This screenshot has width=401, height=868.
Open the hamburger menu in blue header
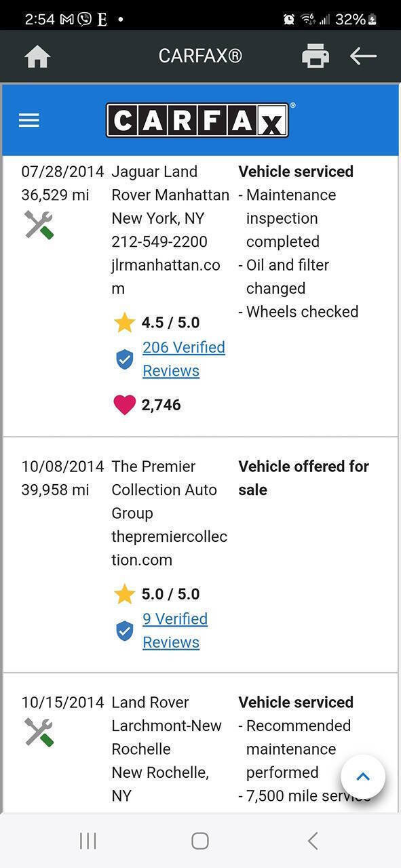(29, 120)
